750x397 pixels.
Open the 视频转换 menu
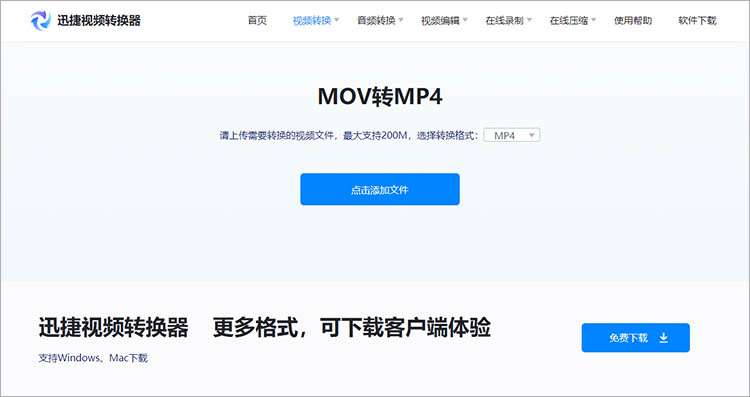(312, 21)
